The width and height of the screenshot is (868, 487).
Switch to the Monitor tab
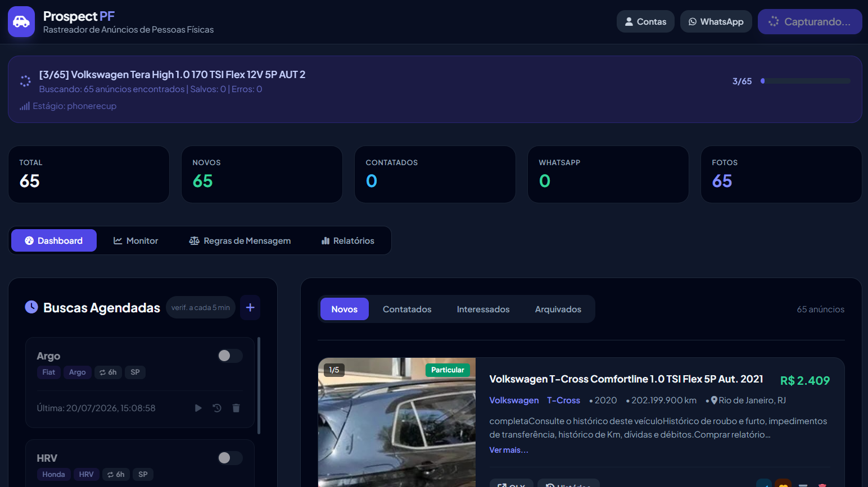[135, 240]
